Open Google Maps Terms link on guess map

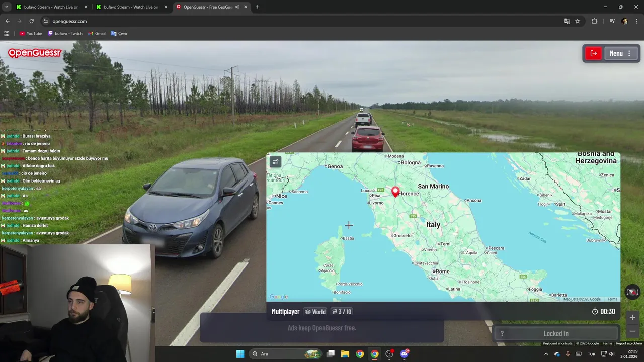tap(612, 299)
